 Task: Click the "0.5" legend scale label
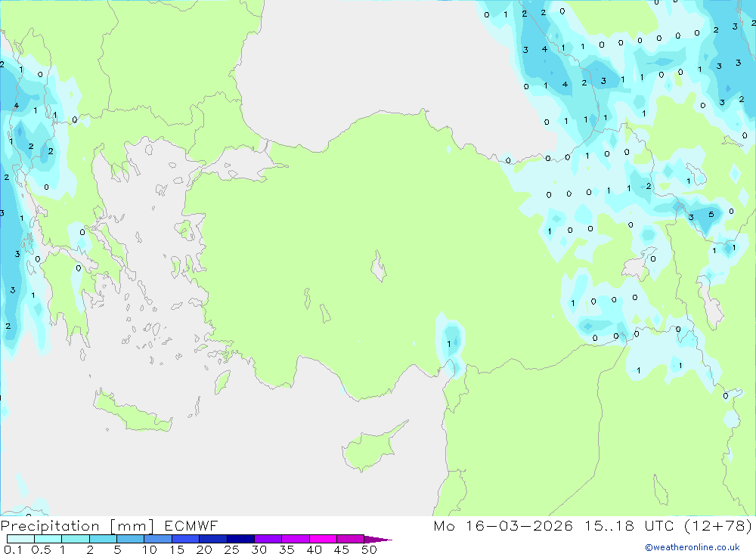[x=41, y=549]
